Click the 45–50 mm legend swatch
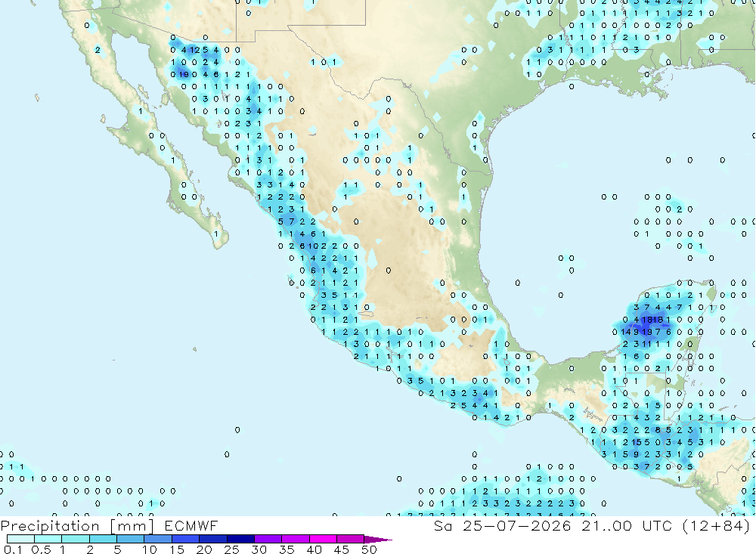The width and height of the screenshot is (756, 554). pos(351,539)
